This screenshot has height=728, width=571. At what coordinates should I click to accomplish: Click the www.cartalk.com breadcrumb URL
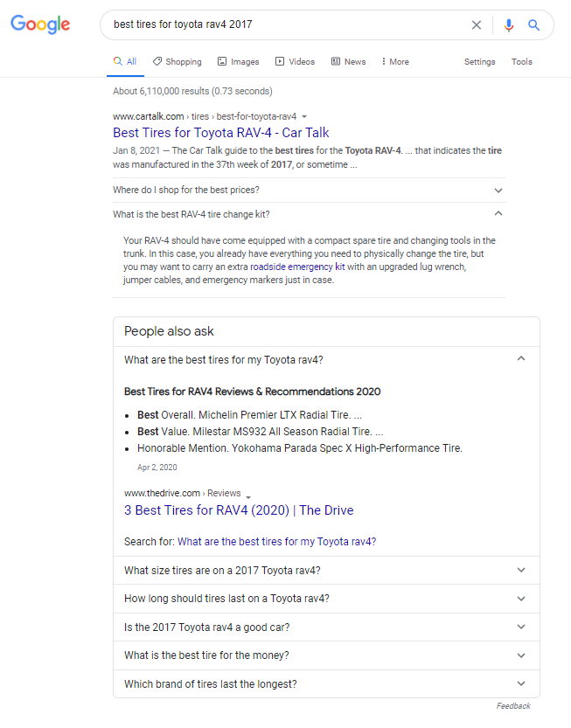pyautogui.click(x=205, y=116)
